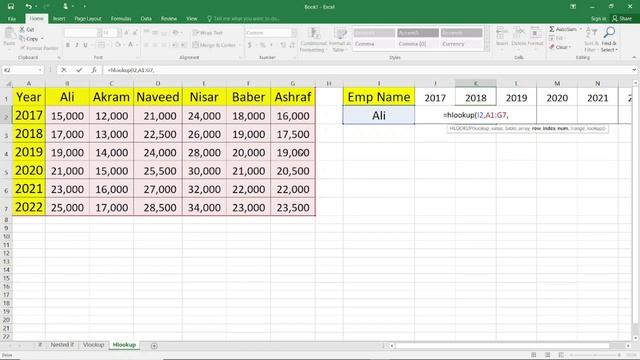Open the File menu
Screen dimensions: 640x360
click(11, 19)
